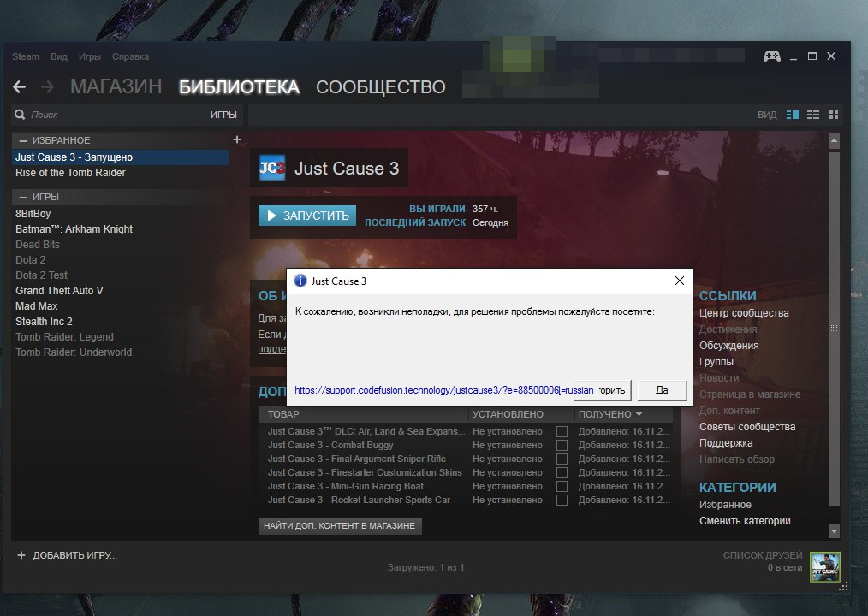Select Stealth Inc 2
This screenshot has height=616, width=868.
point(44,322)
